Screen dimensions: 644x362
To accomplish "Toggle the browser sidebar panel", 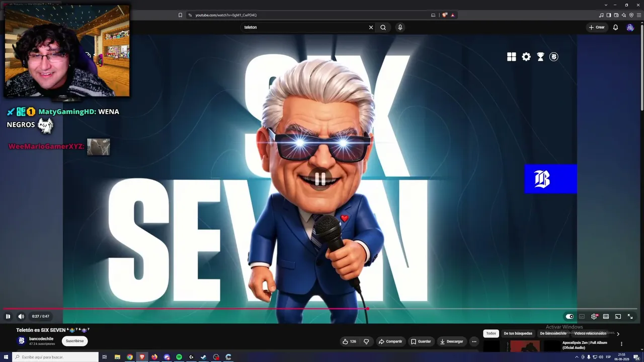I will (609, 15).
